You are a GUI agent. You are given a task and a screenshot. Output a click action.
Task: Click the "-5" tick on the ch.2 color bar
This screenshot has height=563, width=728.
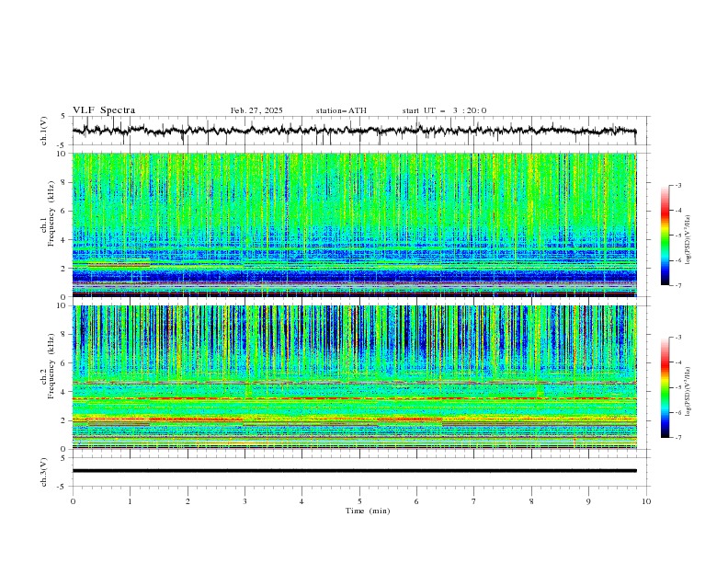(678, 387)
